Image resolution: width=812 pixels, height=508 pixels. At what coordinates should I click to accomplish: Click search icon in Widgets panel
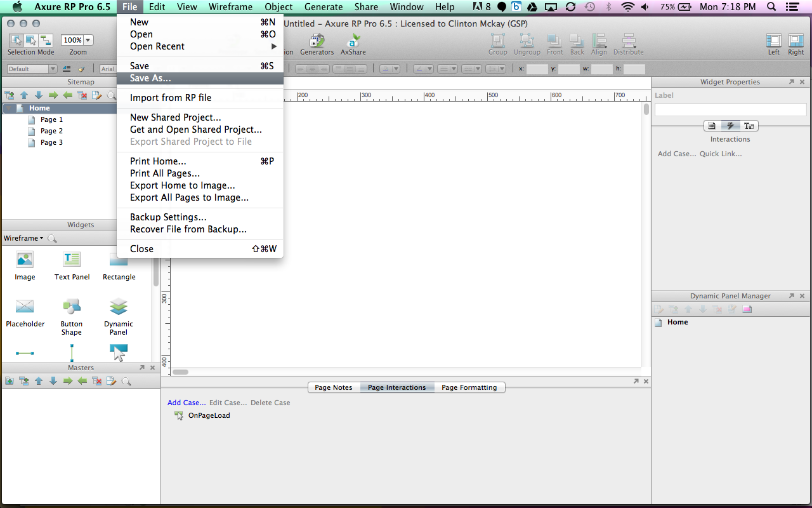point(52,239)
